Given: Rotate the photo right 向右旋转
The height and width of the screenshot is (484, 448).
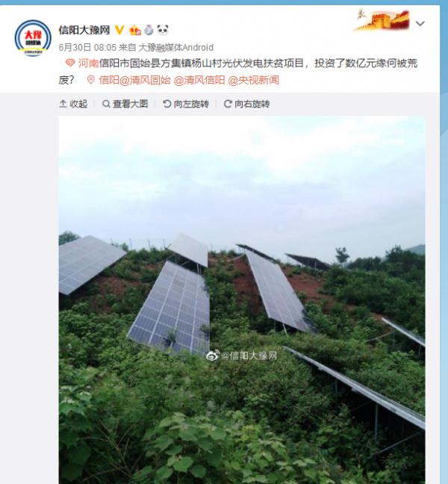Looking at the screenshot, I should coord(246,104).
